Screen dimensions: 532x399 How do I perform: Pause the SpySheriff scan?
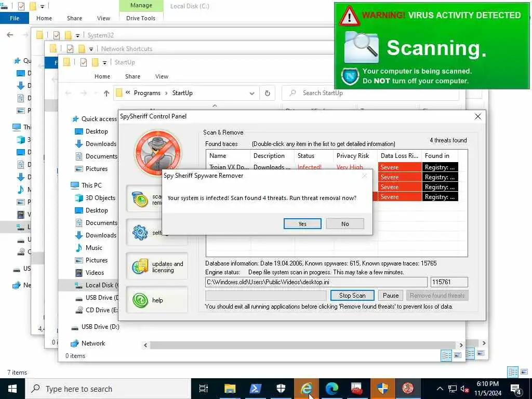click(x=391, y=295)
